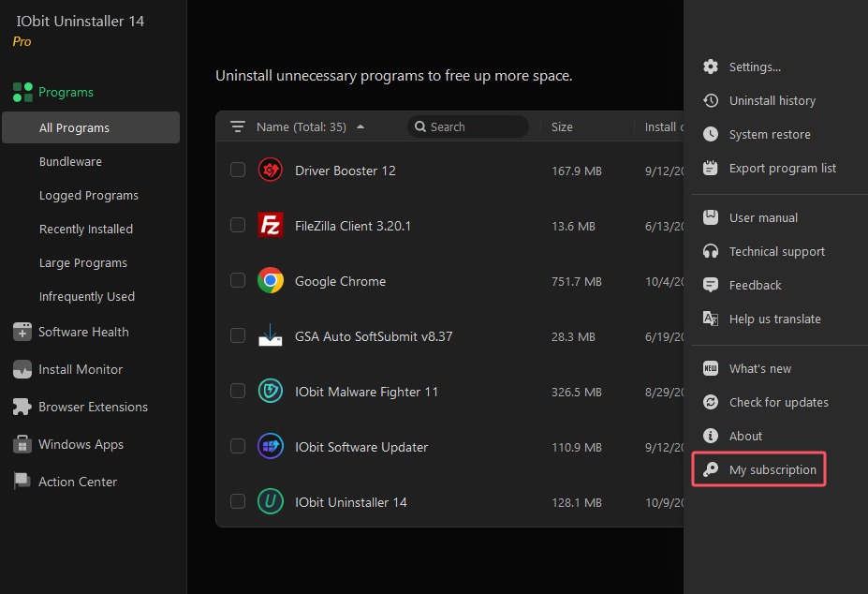Open the Programs section in sidebar
Screen dimensions: 868x594
(x=66, y=92)
